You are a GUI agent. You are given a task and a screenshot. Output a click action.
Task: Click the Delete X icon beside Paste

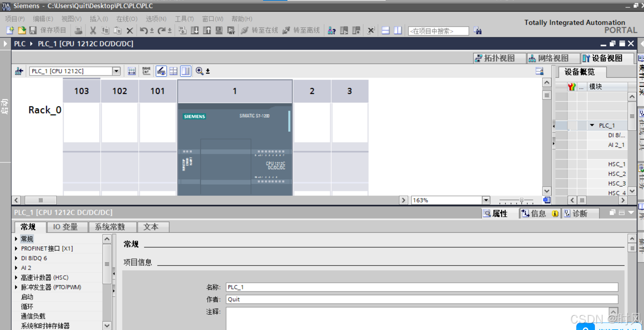[130, 30]
